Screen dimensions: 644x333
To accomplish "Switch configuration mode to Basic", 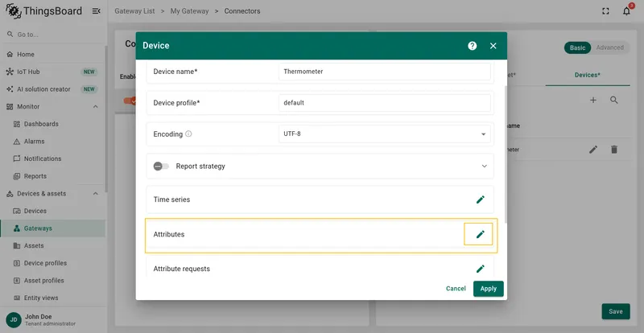I will pyautogui.click(x=577, y=47).
